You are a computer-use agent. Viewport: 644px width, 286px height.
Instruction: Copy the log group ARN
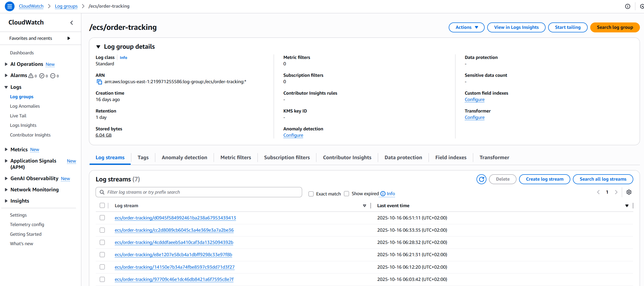point(99,82)
